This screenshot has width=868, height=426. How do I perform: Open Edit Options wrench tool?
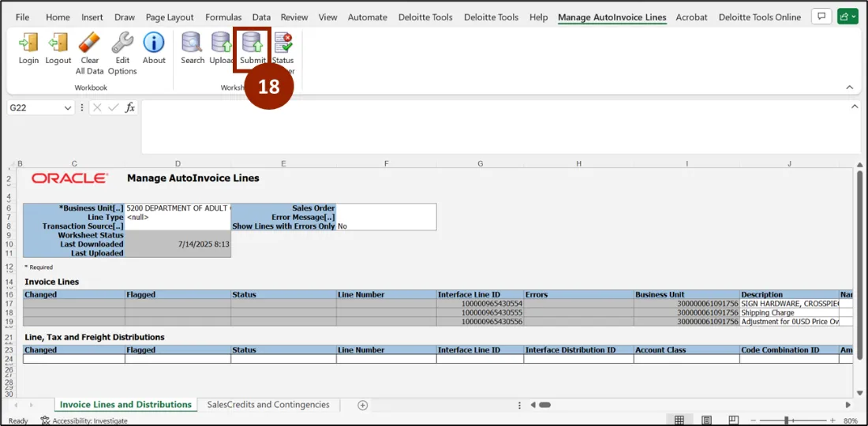[122, 43]
